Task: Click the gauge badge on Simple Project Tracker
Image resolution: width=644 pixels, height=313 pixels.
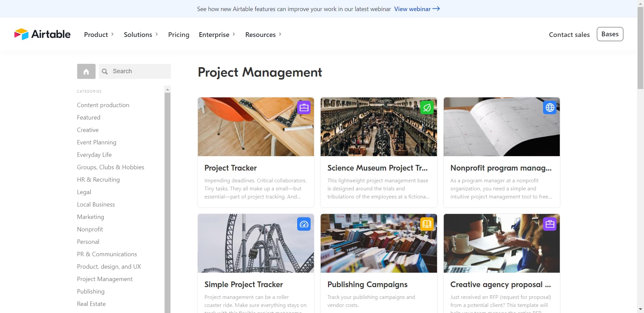Action: pos(304,224)
